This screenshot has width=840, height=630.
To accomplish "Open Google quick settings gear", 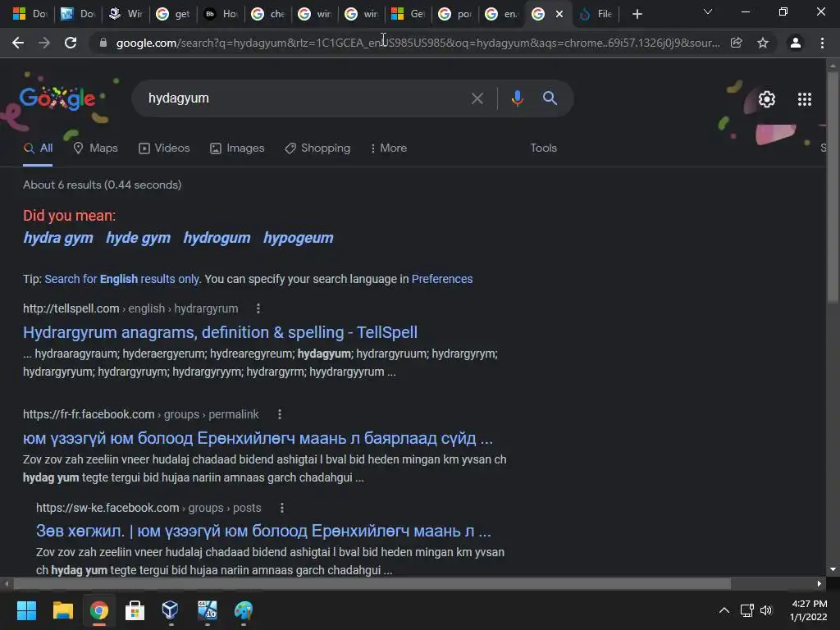I will pyautogui.click(x=767, y=99).
